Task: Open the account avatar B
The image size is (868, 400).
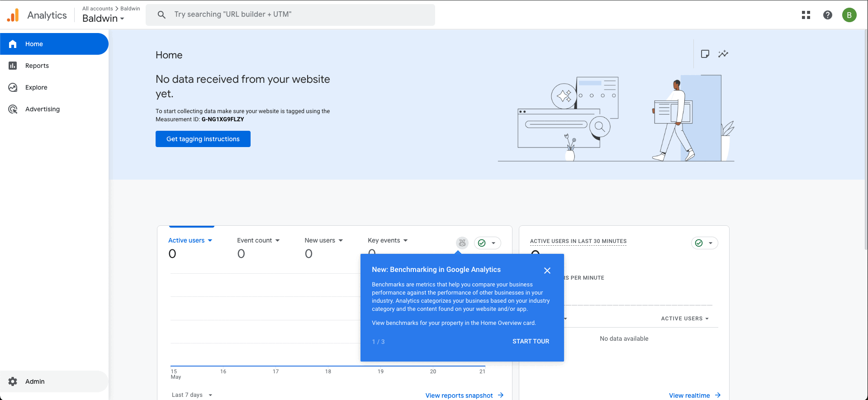Action: 849,15
